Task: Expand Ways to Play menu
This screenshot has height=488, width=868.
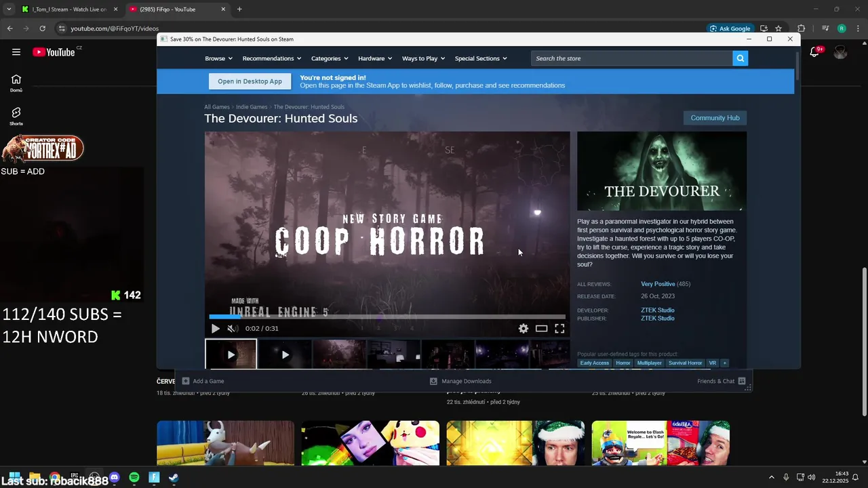Action: click(x=423, y=58)
